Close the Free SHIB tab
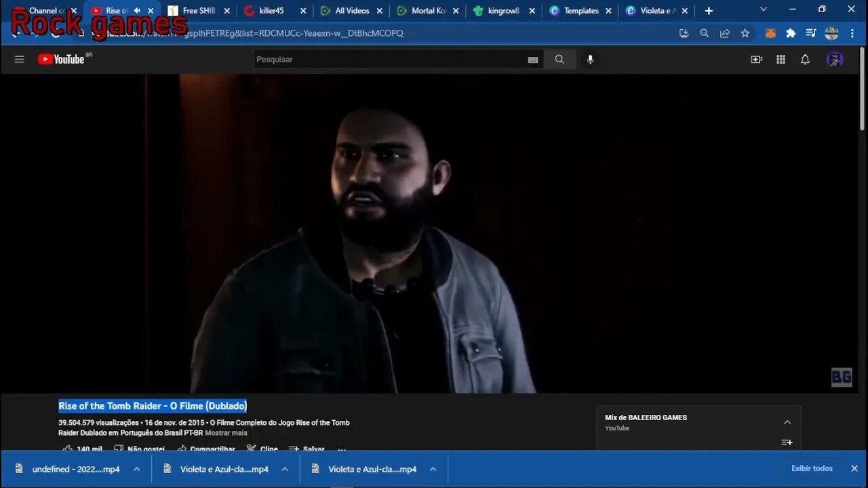This screenshot has height=488, width=868. point(226,11)
